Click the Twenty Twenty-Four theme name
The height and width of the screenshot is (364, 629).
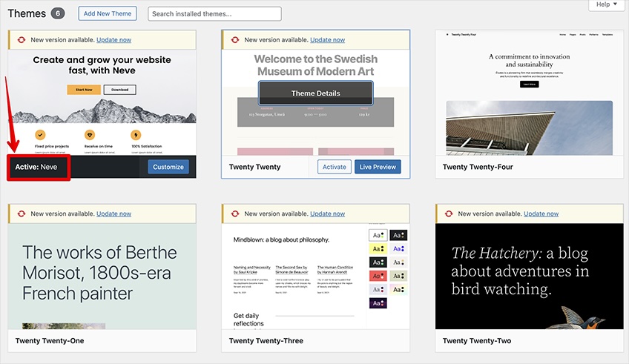tap(478, 167)
